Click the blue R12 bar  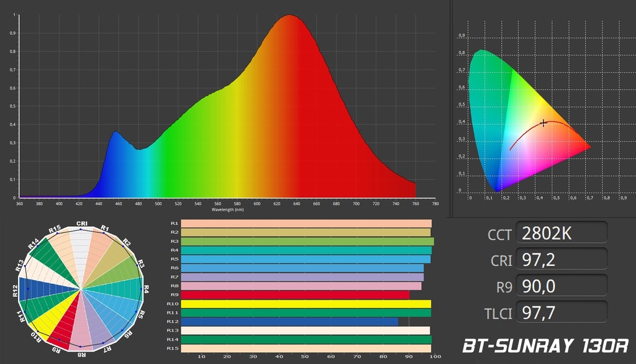(289, 322)
